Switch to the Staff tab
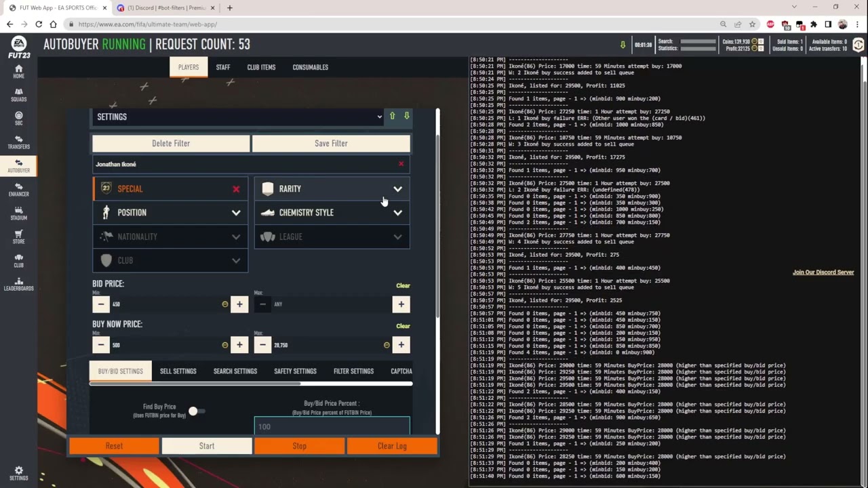Image resolution: width=868 pixels, height=488 pixels. point(223,67)
